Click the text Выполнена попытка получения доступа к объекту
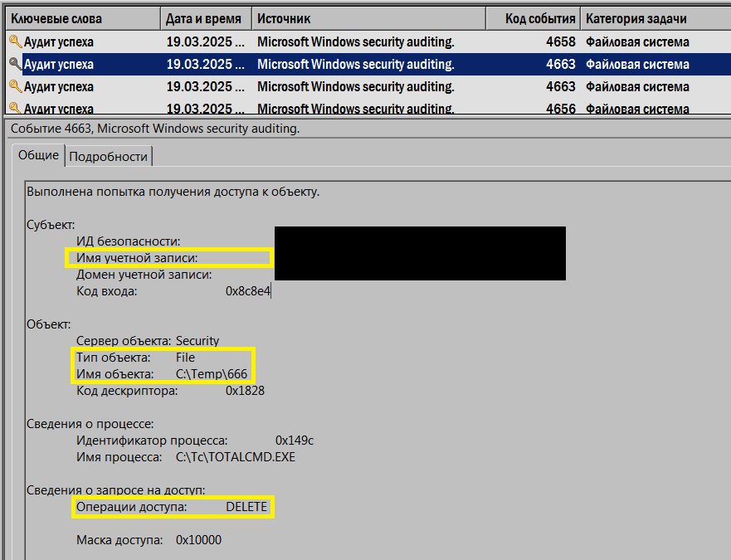 coord(173,192)
